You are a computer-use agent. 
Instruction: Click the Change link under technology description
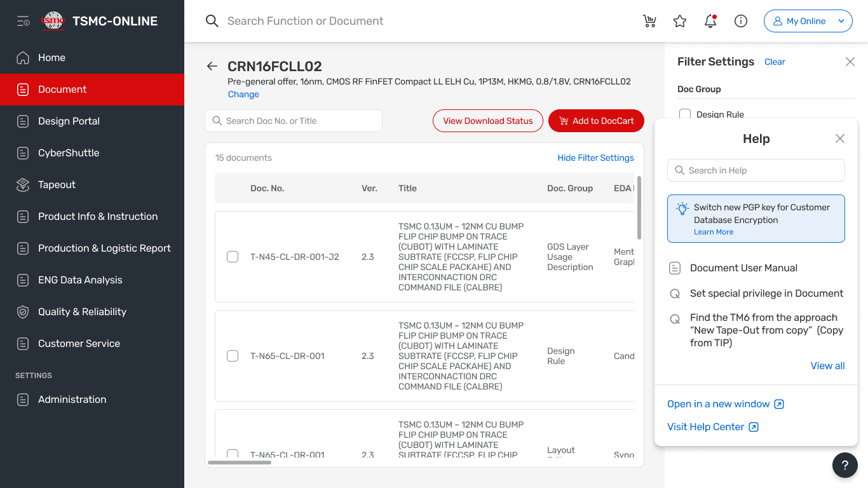point(243,94)
